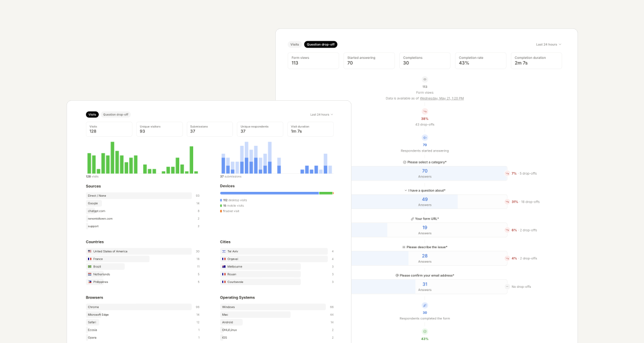Select the Visits tab in the back window
Viewport: 644px width, 343px height.
[295, 44]
